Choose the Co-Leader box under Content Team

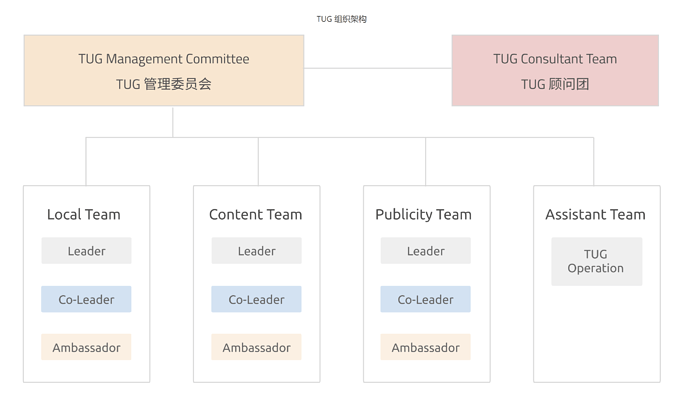(x=256, y=299)
